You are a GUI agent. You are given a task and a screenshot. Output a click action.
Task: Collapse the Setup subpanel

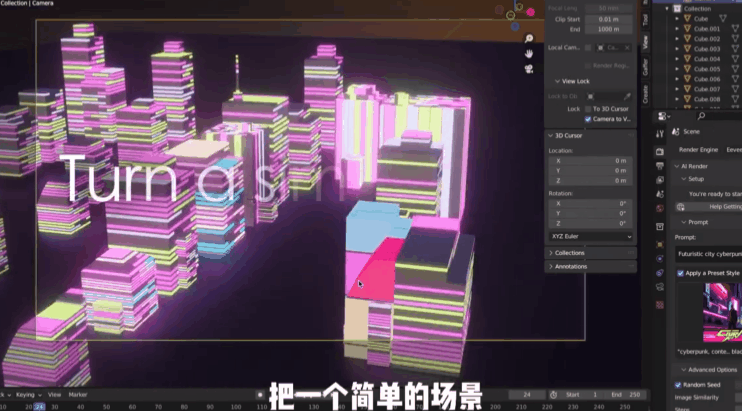[684, 179]
